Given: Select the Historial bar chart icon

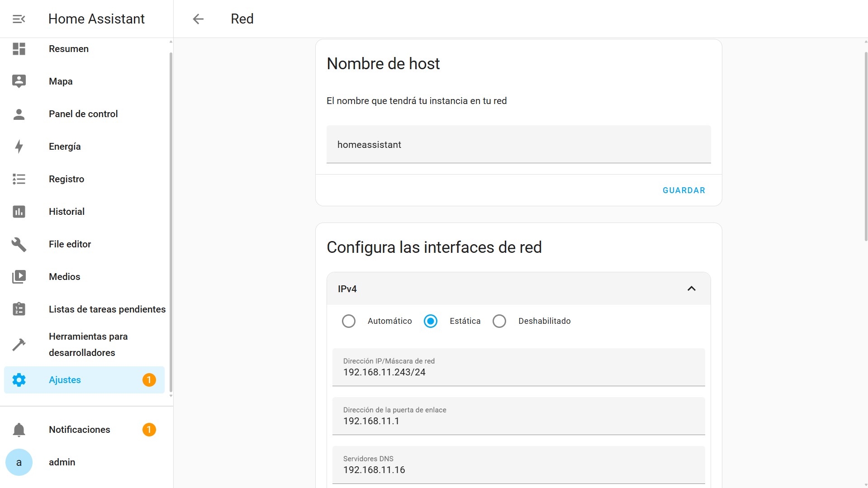Looking at the screenshot, I should pyautogui.click(x=19, y=211).
